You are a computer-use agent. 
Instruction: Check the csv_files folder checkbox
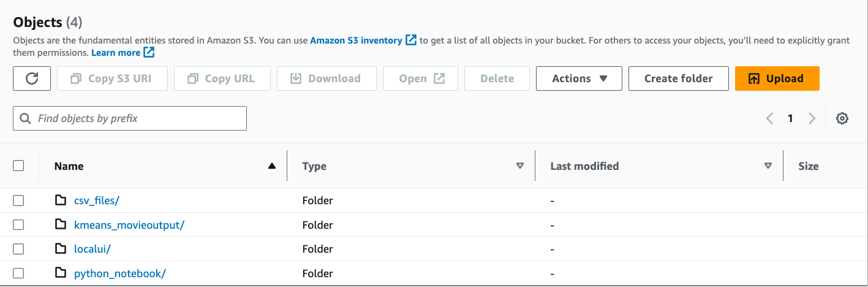(x=18, y=200)
